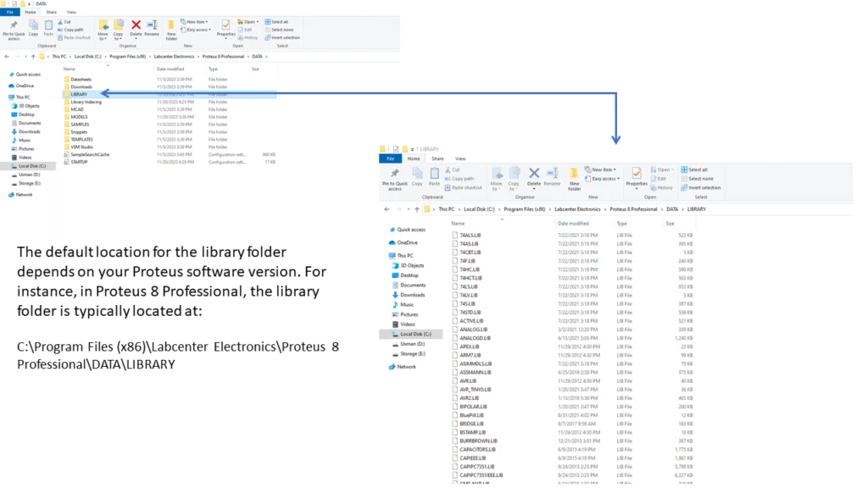
Task: Click Rename icon in the DATA window ribbon
Action: [152, 26]
